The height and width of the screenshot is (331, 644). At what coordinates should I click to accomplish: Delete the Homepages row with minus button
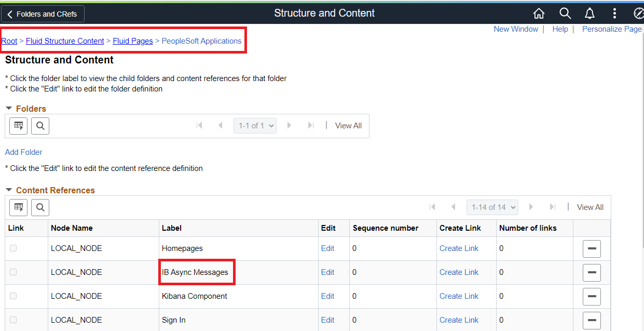coord(592,249)
